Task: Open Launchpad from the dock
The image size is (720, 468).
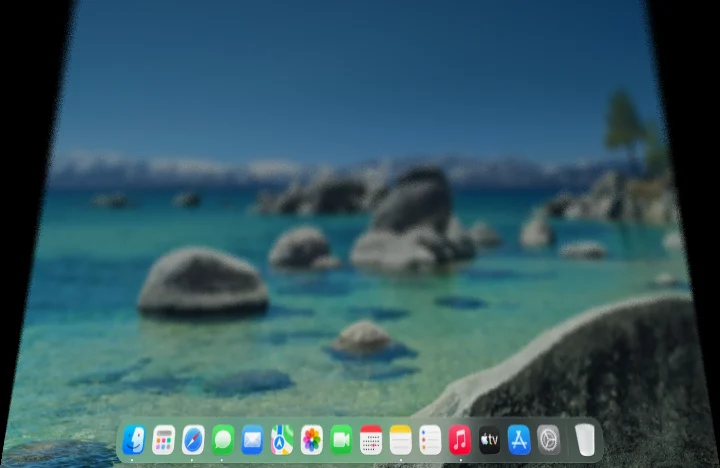Action: [163, 440]
